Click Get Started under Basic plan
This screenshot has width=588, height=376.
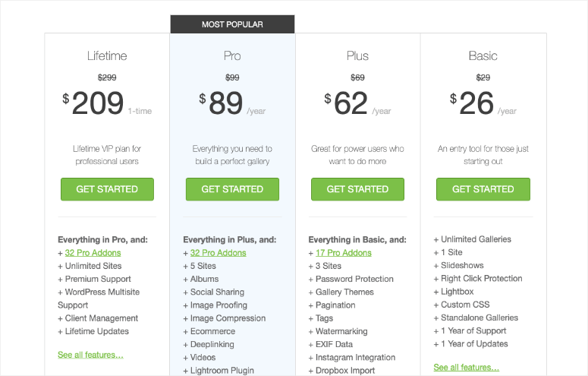point(483,189)
